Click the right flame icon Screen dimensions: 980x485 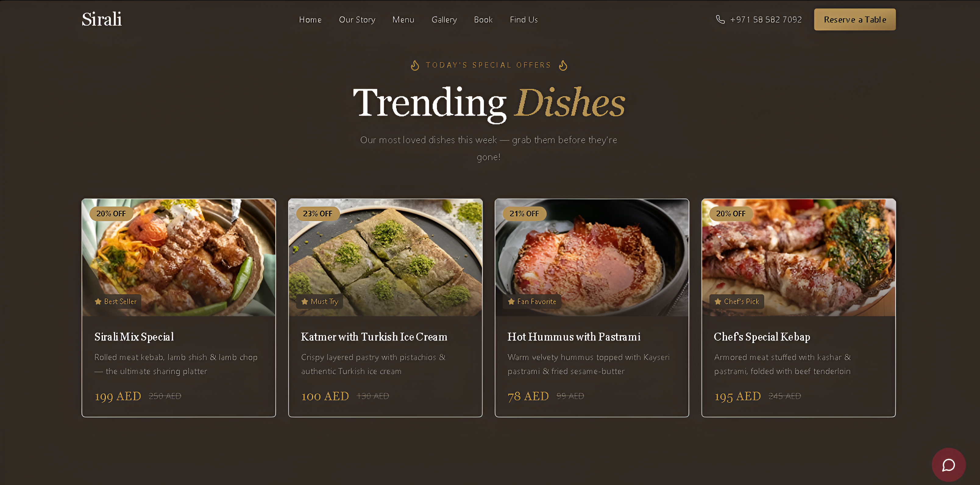tap(563, 65)
